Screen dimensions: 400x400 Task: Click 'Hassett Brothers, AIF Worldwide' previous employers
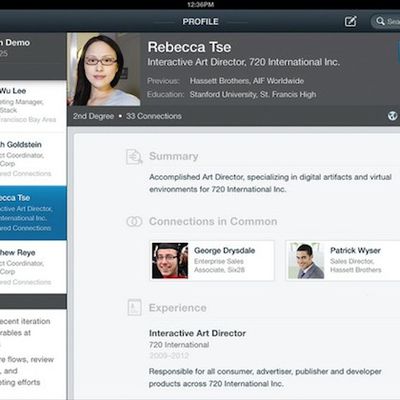247,81
